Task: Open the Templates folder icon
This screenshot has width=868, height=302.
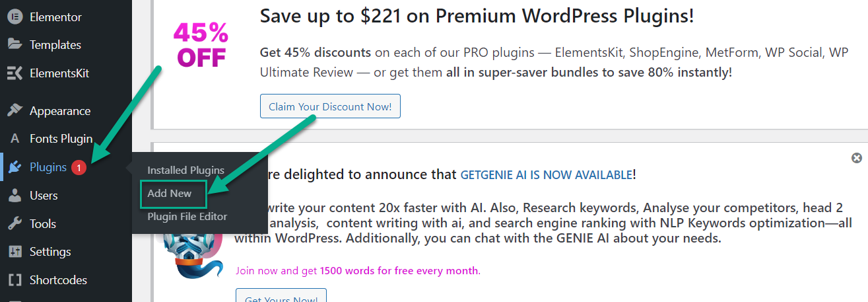Action: pos(15,45)
